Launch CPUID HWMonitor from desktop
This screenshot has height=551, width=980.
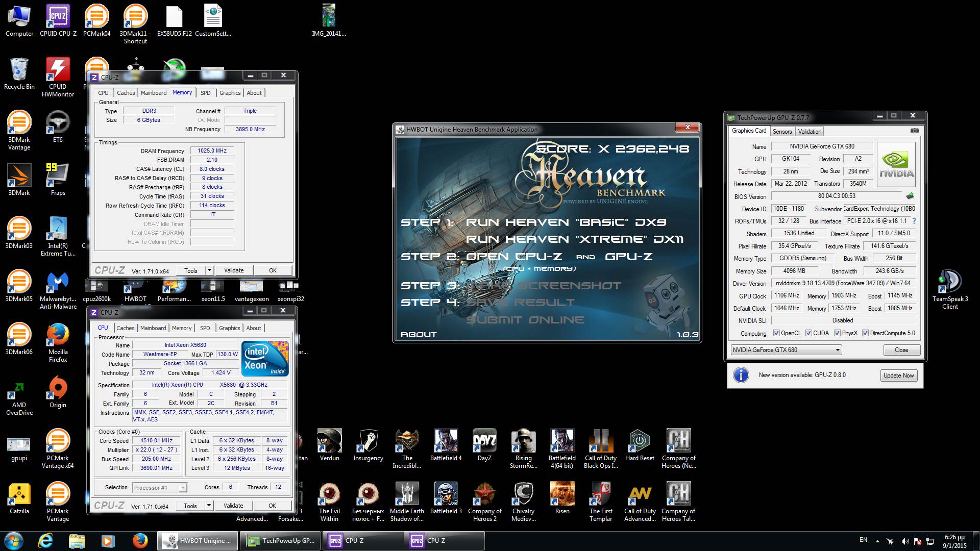(x=58, y=77)
